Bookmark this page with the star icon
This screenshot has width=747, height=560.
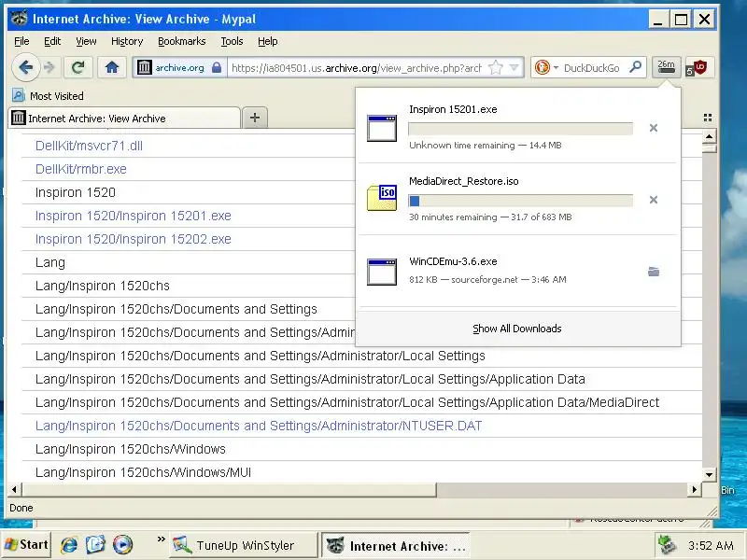coord(496,67)
